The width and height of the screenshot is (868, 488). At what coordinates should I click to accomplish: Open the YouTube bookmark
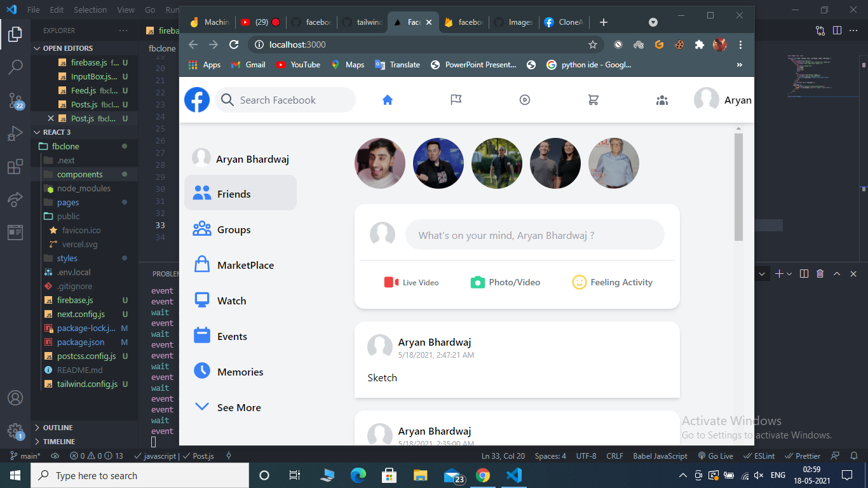(298, 65)
